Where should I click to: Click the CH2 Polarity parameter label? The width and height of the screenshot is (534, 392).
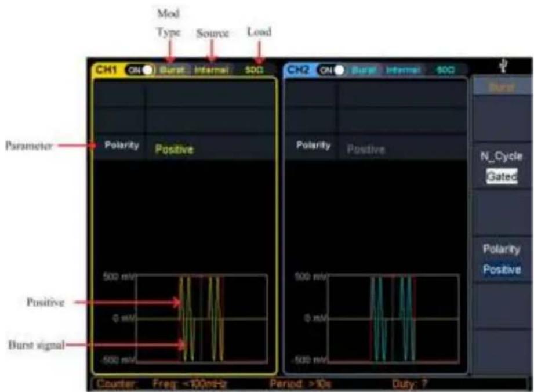point(313,146)
